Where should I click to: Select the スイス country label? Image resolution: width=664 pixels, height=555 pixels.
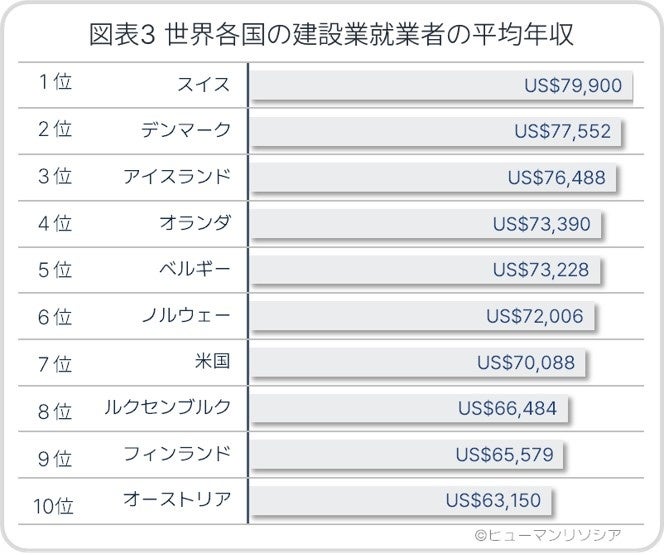tap(203, 85)
